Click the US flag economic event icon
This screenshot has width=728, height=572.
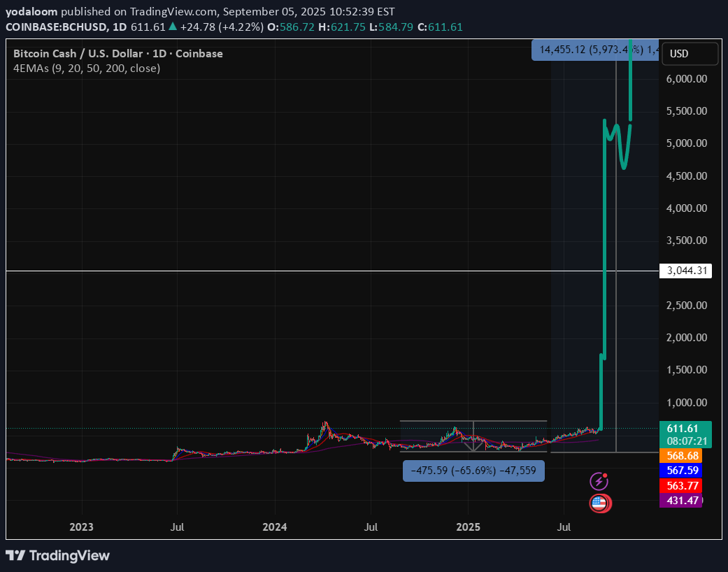click(x=600, y=503)
